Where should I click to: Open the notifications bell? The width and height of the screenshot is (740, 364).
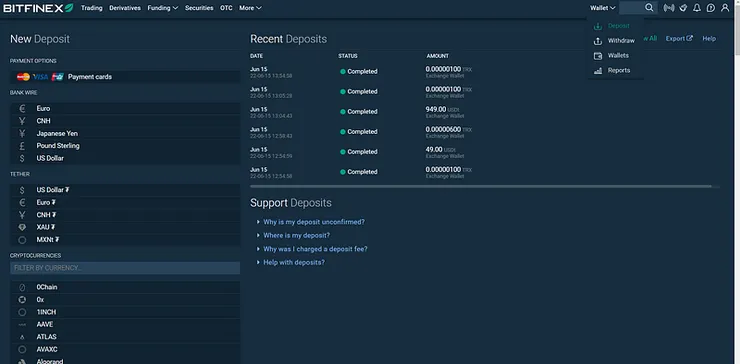point(697,8)
